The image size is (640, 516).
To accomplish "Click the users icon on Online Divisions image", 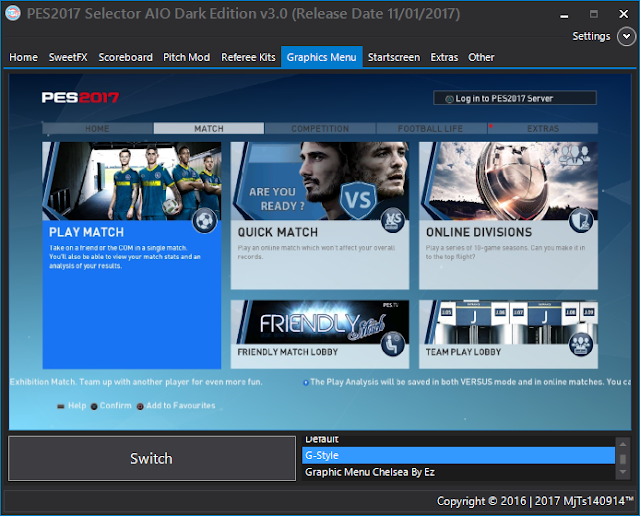I will point(575,155).
